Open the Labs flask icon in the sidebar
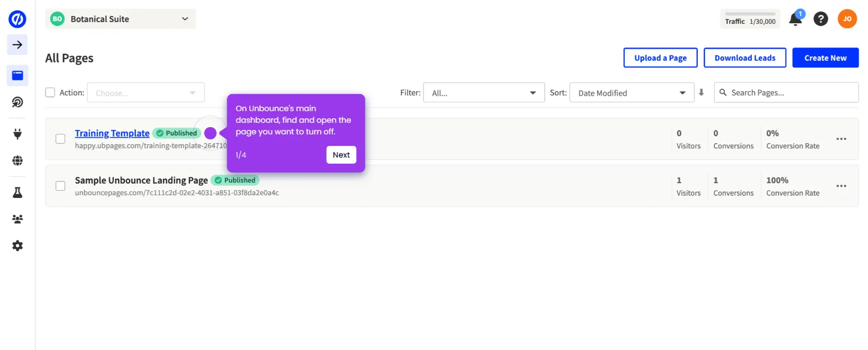Screen dimensions: 868x350 [17, 192]
